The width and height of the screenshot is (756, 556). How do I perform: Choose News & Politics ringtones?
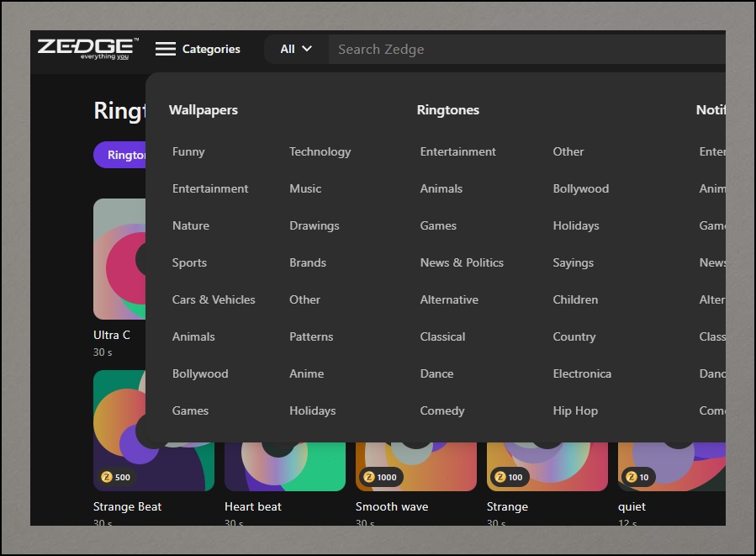[462, 262]
